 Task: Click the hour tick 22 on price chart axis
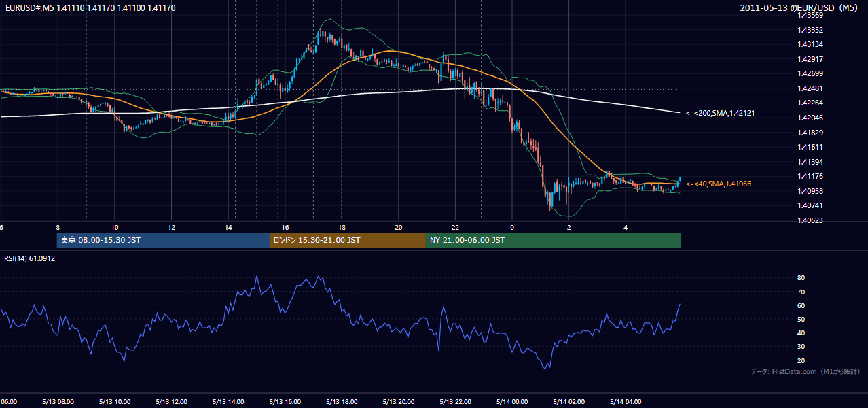point(455,227)
